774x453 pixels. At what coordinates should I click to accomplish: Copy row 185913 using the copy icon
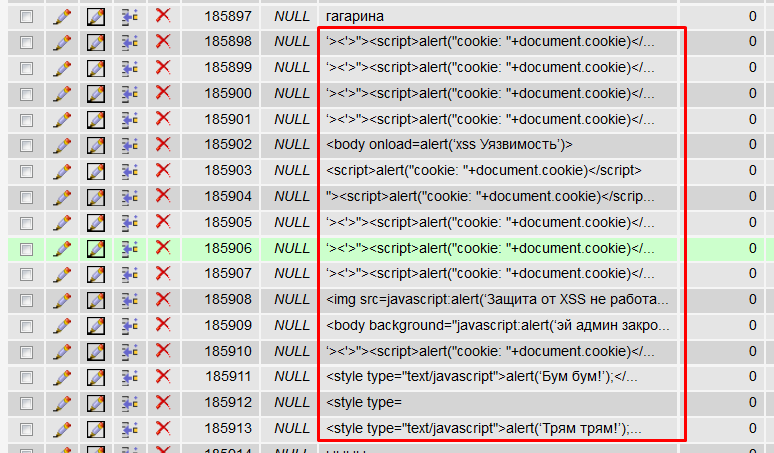[x=129, y=429]
